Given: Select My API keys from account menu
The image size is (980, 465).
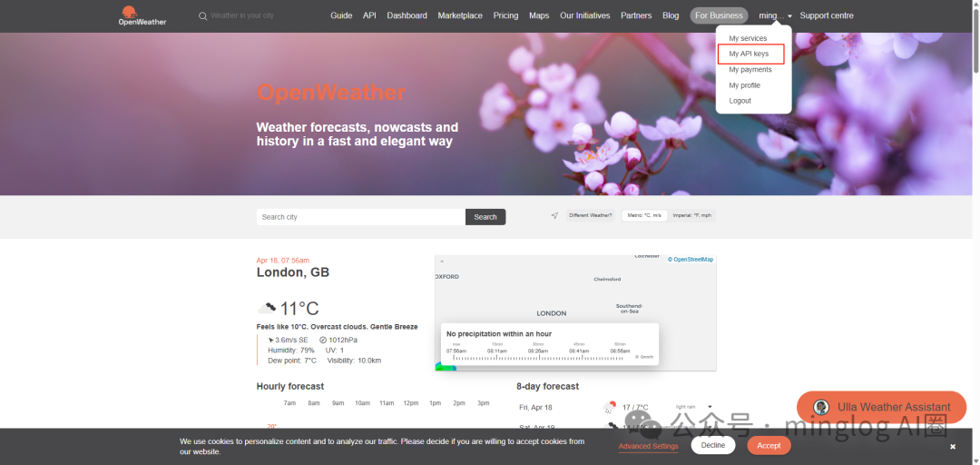Looking at the screenshot, I should (x=749, y=54).
